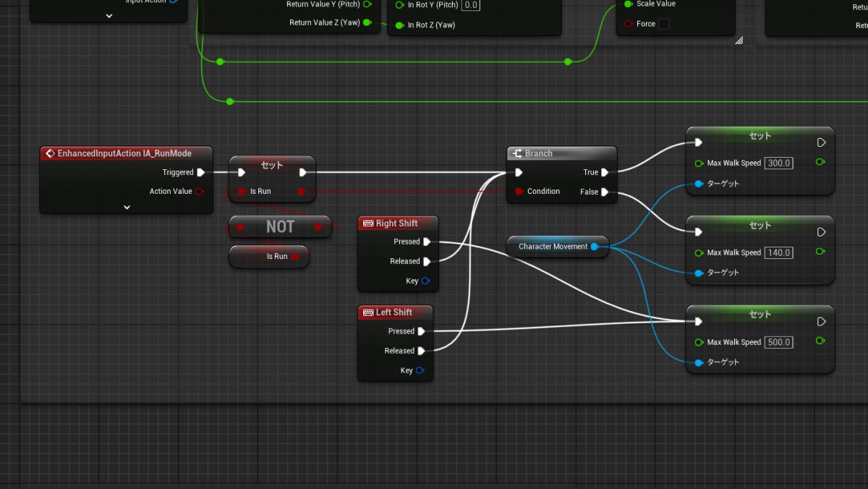Click green output pin of the 500.0 Set node
This screenshot has height=489, width=868.
pyautogui.click(x=820, y=341)
